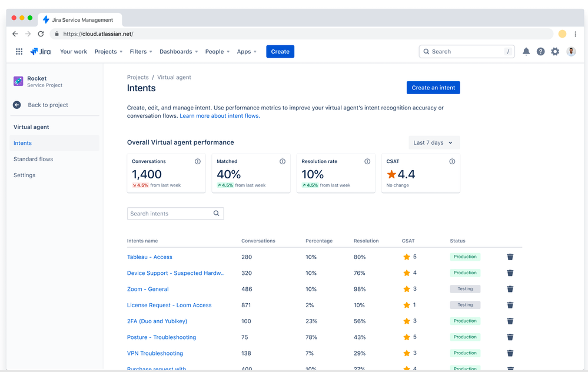Viewport: 588px width, 372px height.
Task: Open the VPN Troubleshooting intent
Action: click(155, 353)
